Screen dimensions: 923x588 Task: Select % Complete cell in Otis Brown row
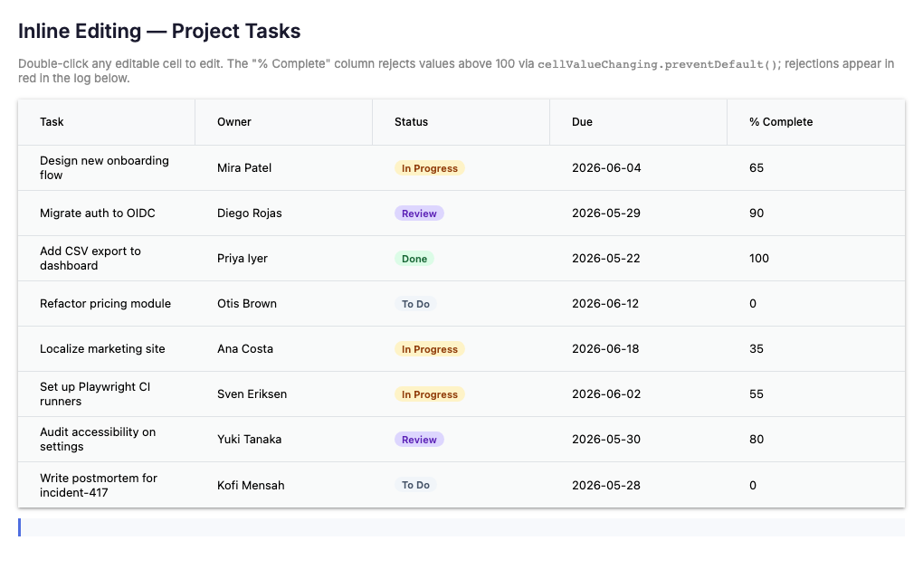816,304
